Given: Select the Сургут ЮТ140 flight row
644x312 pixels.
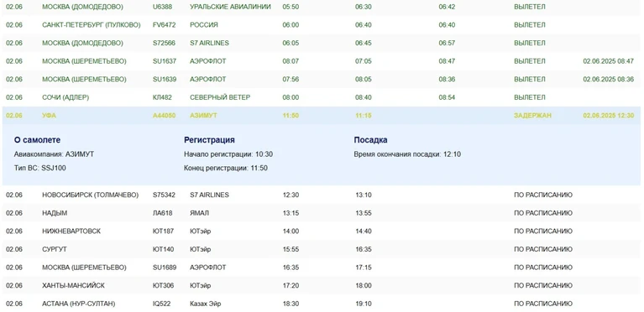Looking at the screenshot, I should click(322, 249).
